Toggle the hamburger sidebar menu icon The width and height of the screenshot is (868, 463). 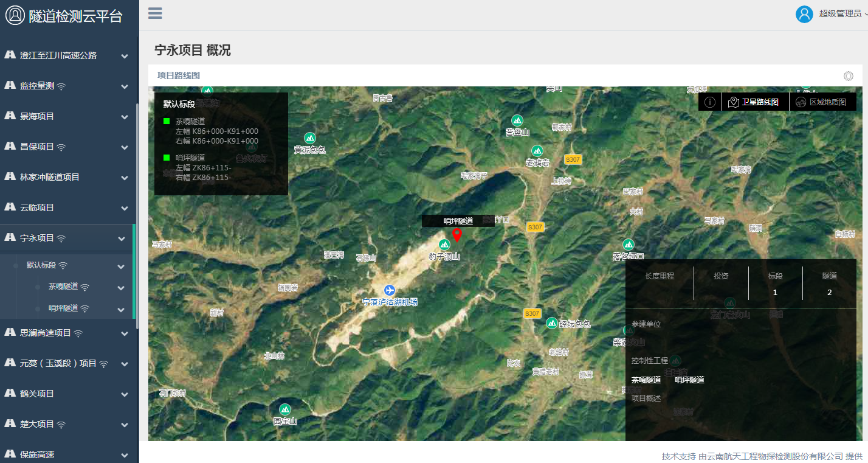tap(155, 13)
